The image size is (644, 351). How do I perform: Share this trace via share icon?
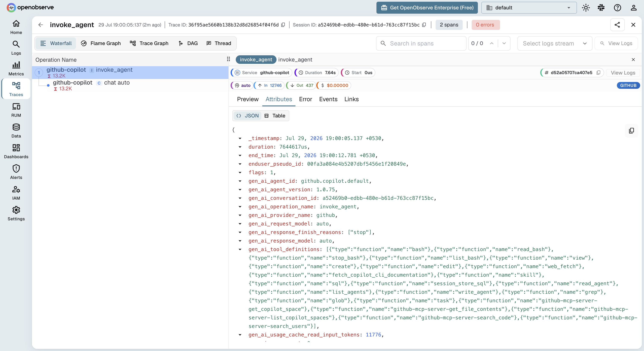617,25
